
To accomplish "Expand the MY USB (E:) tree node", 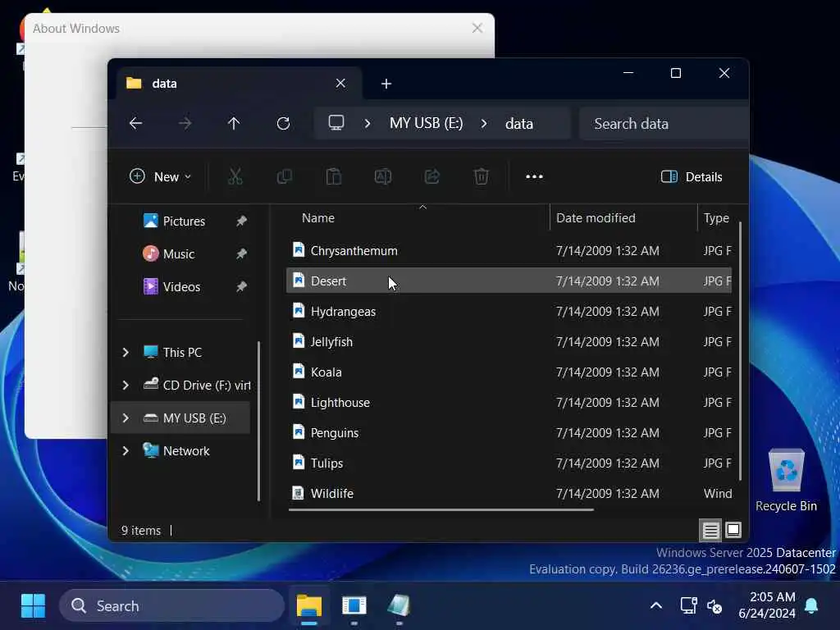I will coord(126,418).
